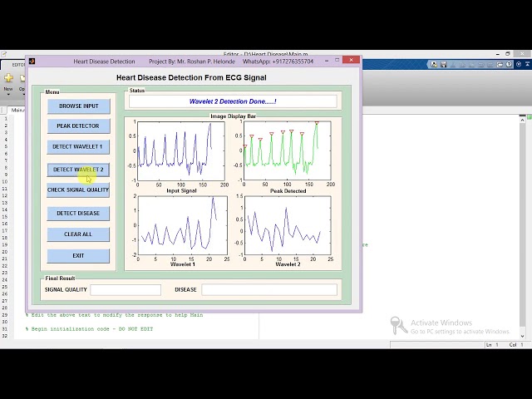Click the Open folder icon in MATLAB Editor

[22, 78]
